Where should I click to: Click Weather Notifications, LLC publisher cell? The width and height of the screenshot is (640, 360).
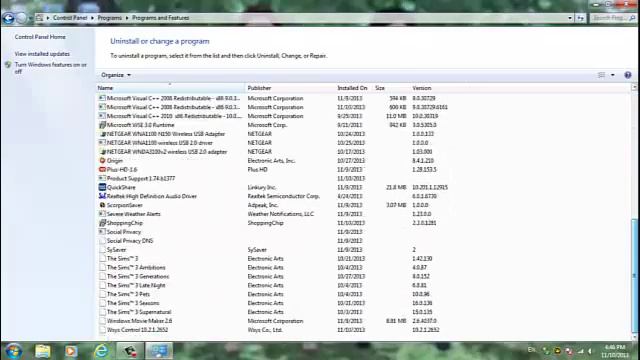click(x=281, y=214)
